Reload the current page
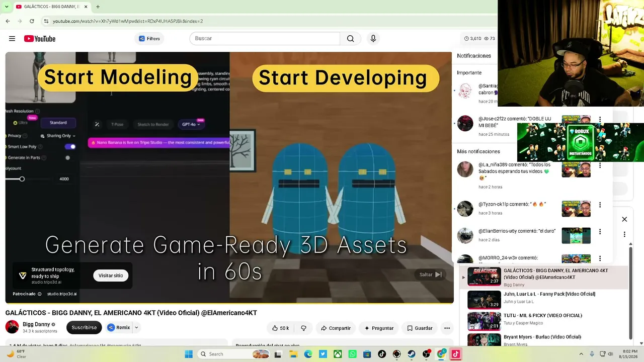This screenshot has height=362, width=644. coord(32,21)
